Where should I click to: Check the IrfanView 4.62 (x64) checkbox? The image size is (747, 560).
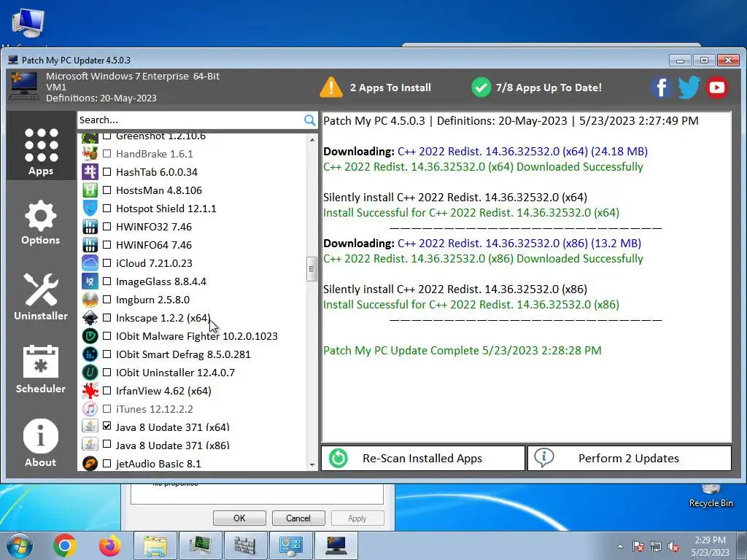107,391
